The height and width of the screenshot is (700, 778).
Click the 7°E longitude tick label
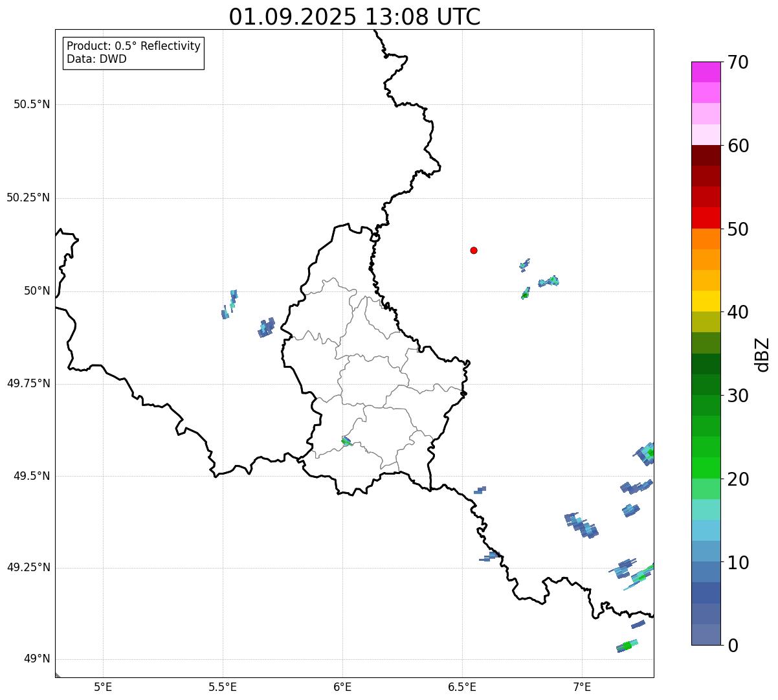coord(582,686)
